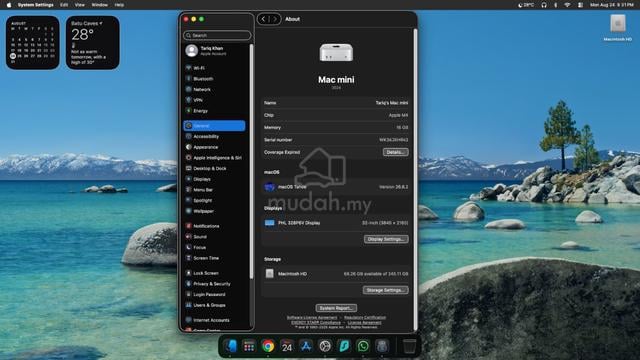The image size is (640, 360).
Task: Click the Batu Caves weather widget
Action: pyautogui.click(x=93, y=42)
